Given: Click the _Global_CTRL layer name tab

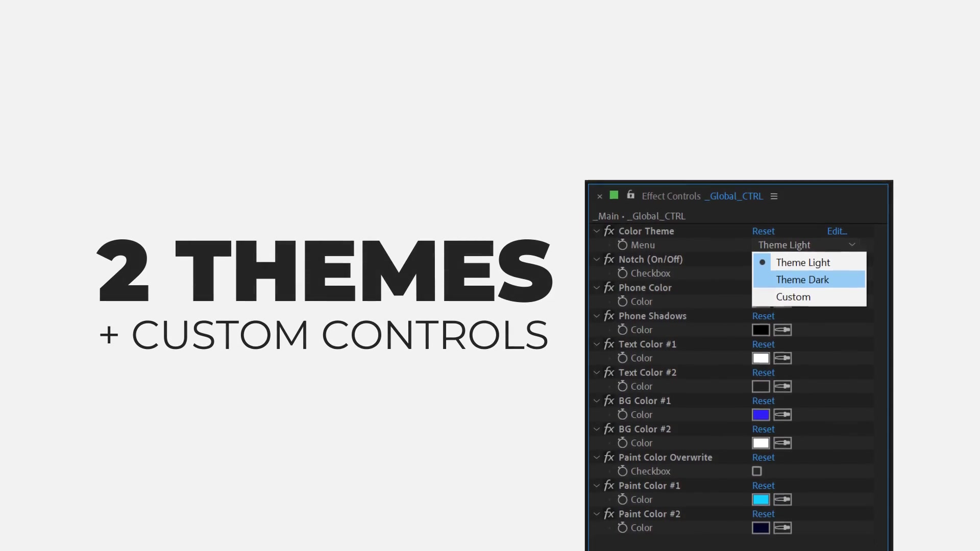Looking at the screenshot, I should [x=733, y=196].
